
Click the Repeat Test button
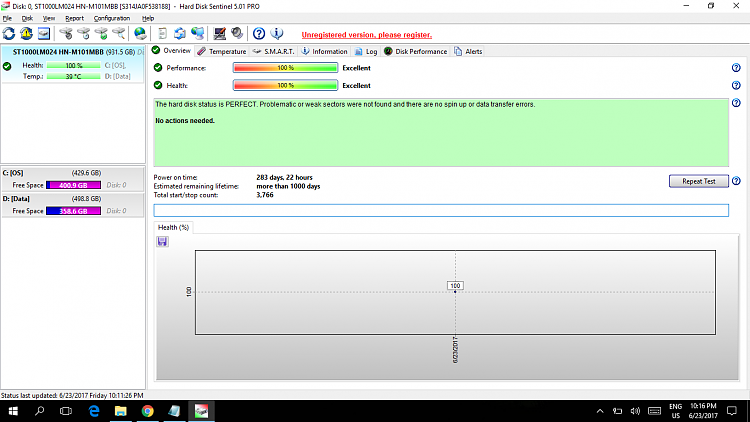(x=698, y=181)
